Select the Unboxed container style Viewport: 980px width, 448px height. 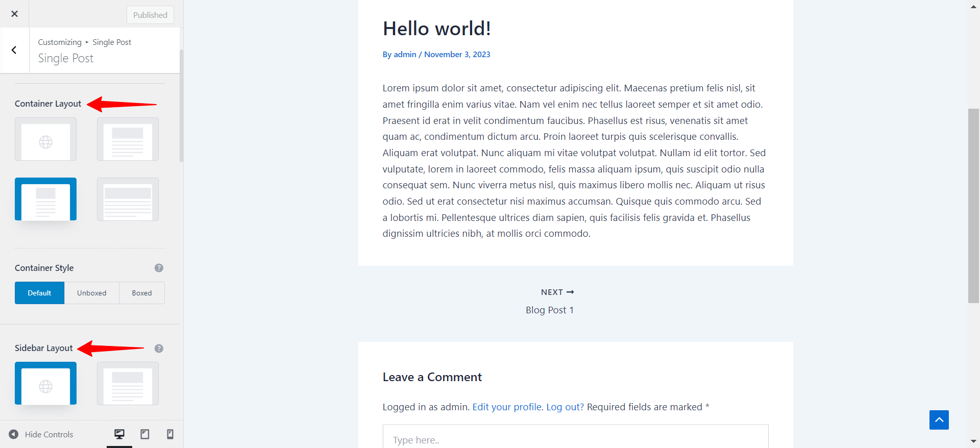pyautogui.click(x=92, y=293)
